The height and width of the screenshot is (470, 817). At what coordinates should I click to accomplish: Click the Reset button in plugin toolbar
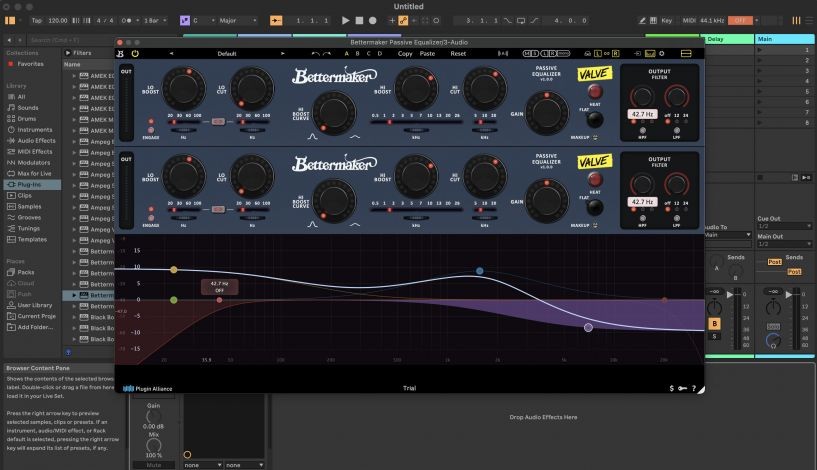[x=458, y=53]
